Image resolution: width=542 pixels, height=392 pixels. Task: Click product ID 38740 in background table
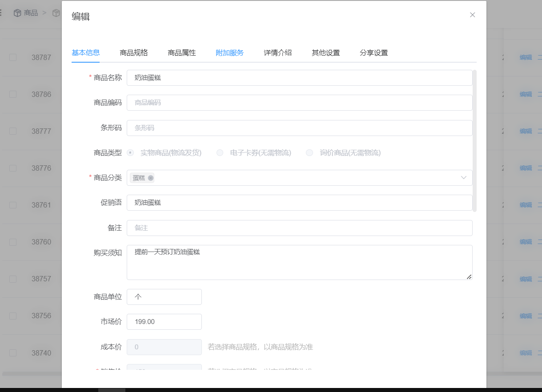[41, 353]
